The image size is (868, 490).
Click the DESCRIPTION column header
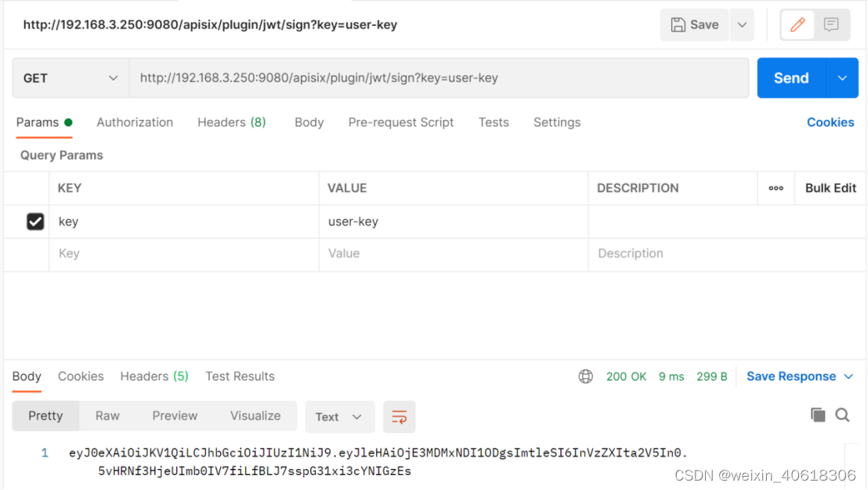click(637, 189)
